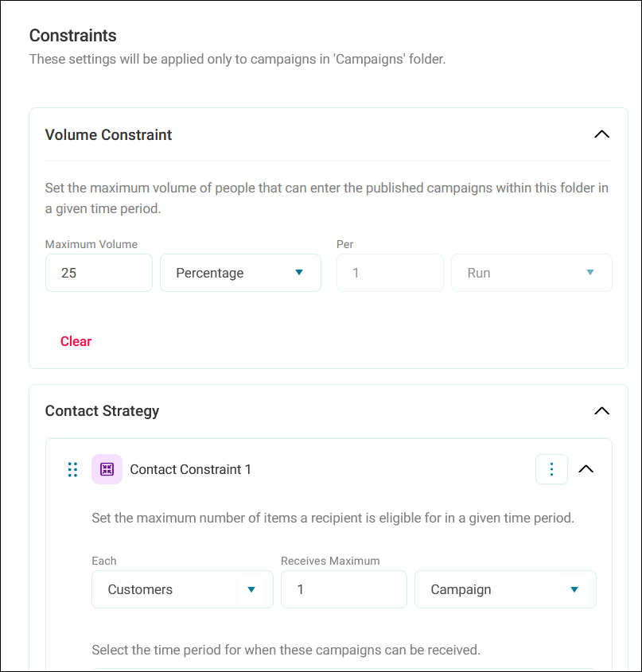Open the Contact Constraint 1 options menu
This screenshot has width=642, height=672.
click(x=551, y=469)
